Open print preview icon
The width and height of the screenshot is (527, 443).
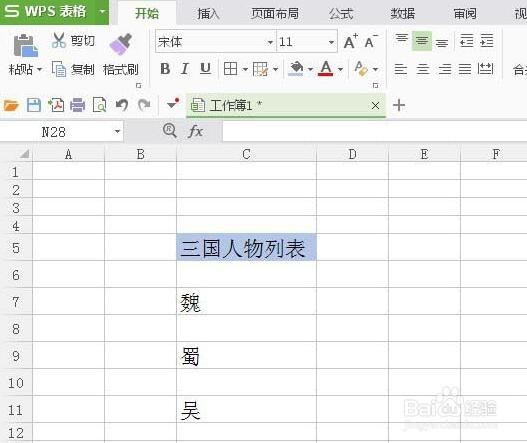pyautogui.click(x=100, y=105)
